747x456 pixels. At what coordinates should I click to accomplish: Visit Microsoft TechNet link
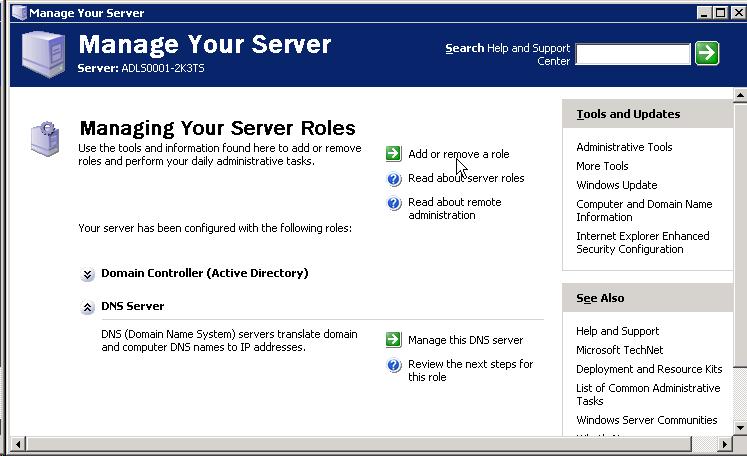(x=619, y=350)
